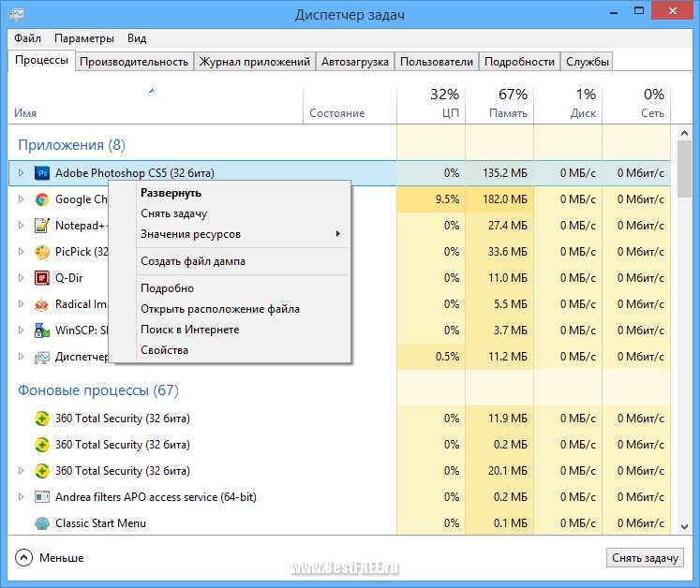Click the Andrea filters APO service icon
The height and width of the screenshot is (588, 700).
(42, 497)
